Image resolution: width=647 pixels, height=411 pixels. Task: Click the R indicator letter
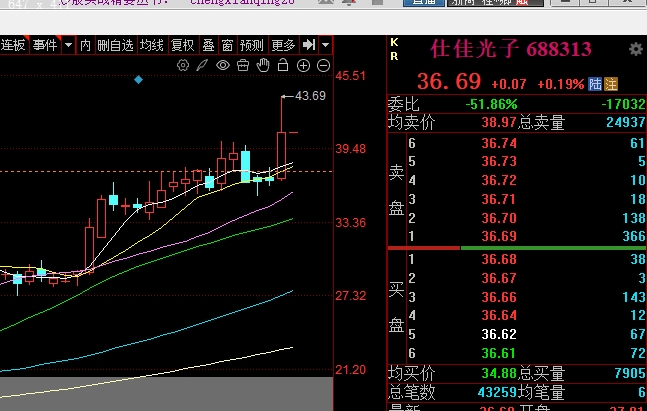[394, 56]
